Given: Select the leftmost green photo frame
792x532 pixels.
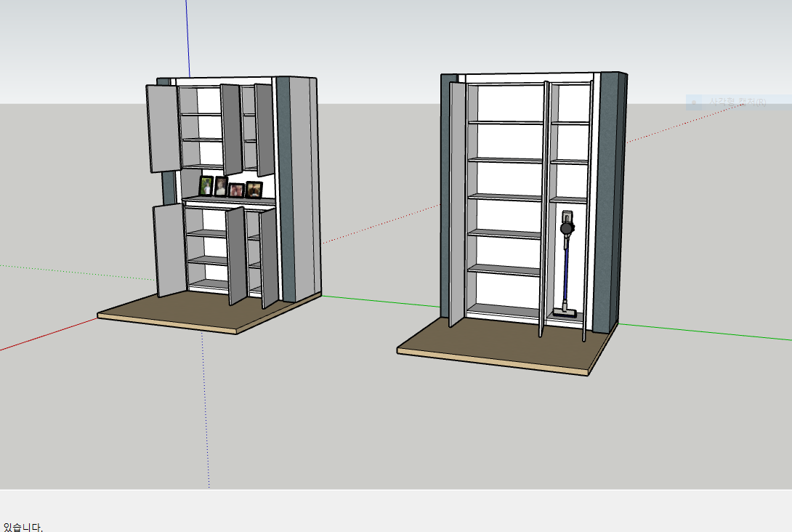Looking at the screenshot, I should [x=206, y=185].
